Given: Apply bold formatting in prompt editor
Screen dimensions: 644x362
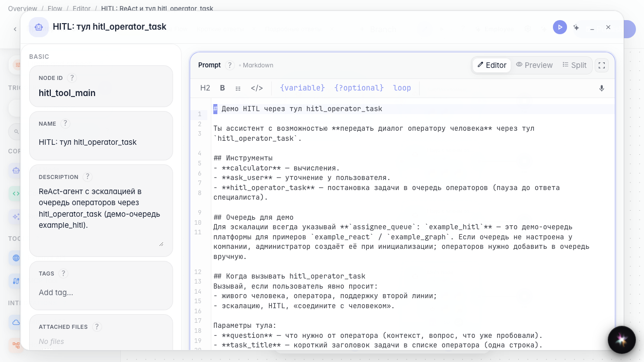Looking at the screenshot, I should [x=222, y=88].
